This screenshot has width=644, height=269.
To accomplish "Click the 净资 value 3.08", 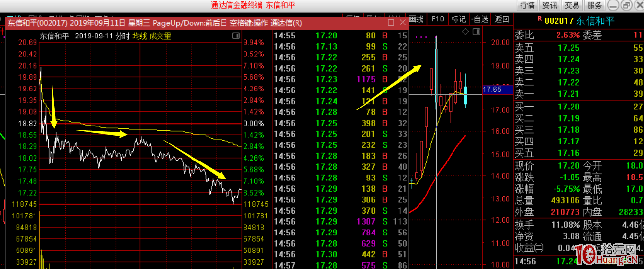I will pos(571,236).
